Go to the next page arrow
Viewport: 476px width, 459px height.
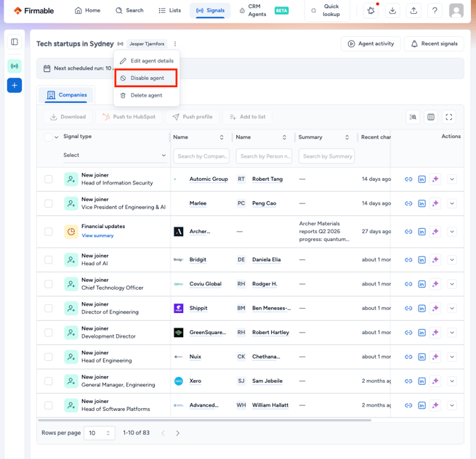pos(177,433)
